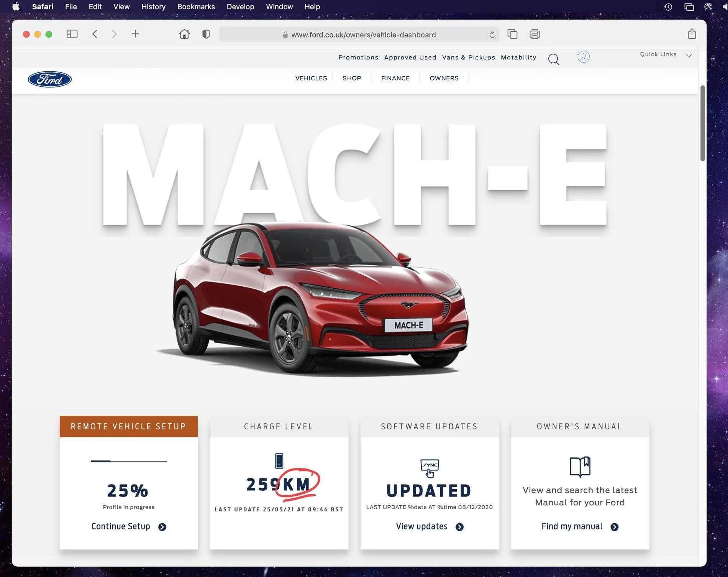Open the Promotions link

(x=358, y=58)
